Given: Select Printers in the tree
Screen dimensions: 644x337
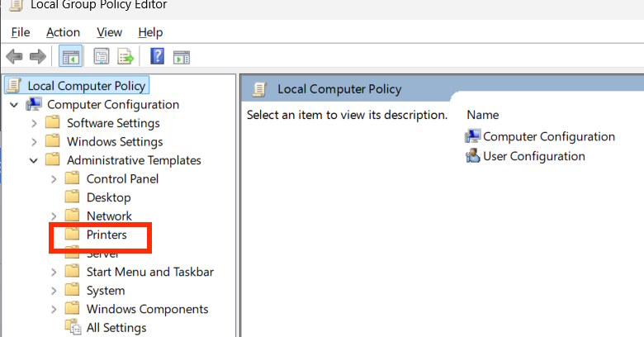Looking at the screenshot, I should pyautogui.click(x=107, y=235).
